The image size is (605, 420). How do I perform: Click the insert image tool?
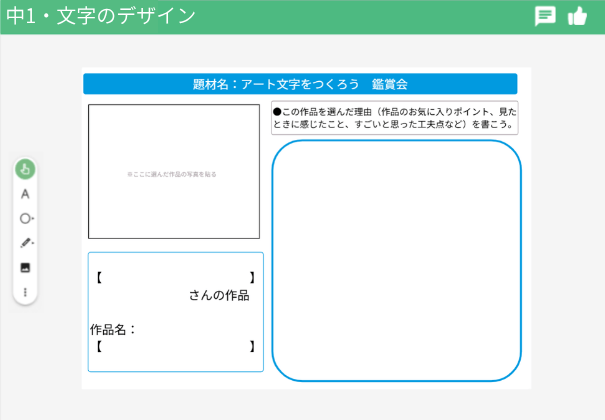(25, 268)
